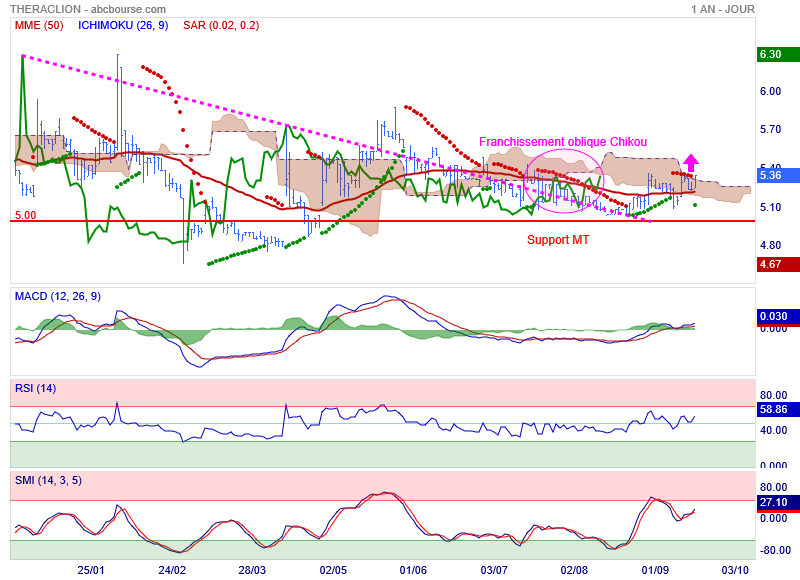This screenshot has width=800, height=580.
Task: Click the RSI 40.00 axis label
Action: click(x=773, y=430)
